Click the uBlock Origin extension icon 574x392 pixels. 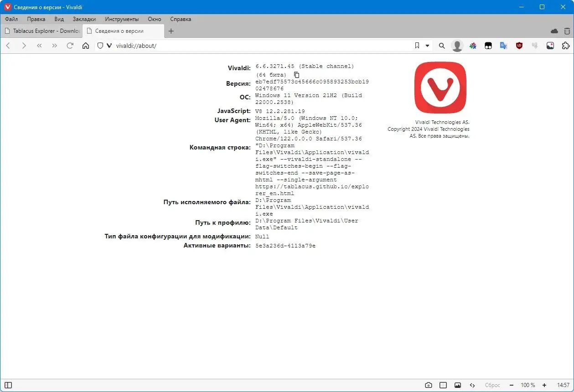pos(519,46)
